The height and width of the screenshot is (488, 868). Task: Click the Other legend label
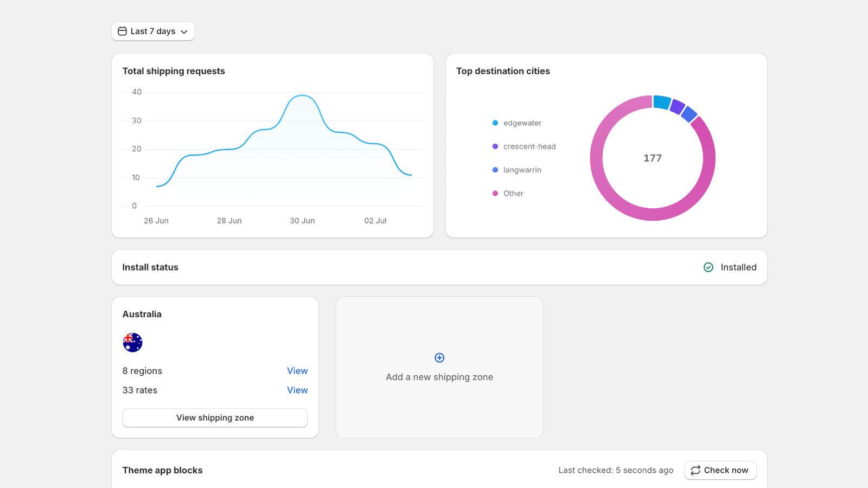[x=513, y=194]
